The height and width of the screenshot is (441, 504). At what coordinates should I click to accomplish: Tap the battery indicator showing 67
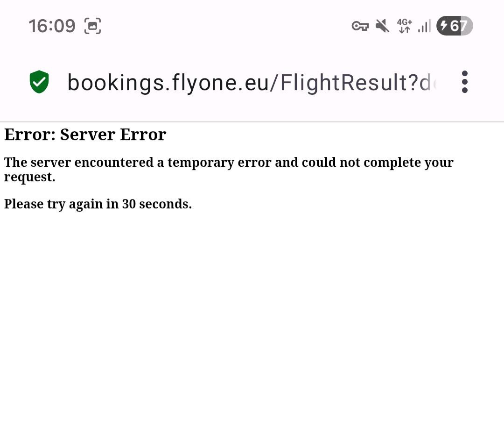point(455,26)
